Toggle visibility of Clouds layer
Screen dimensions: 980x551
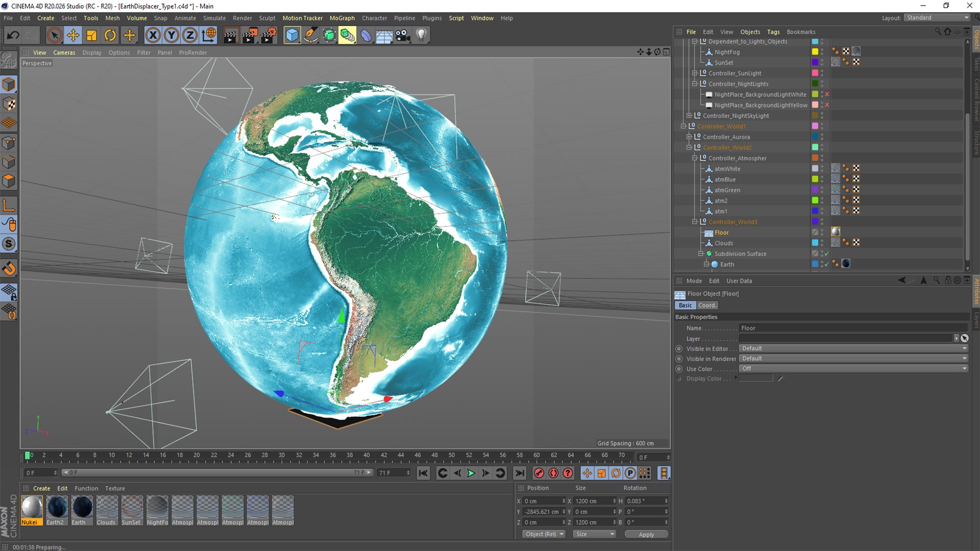click(x=822, y=243)
